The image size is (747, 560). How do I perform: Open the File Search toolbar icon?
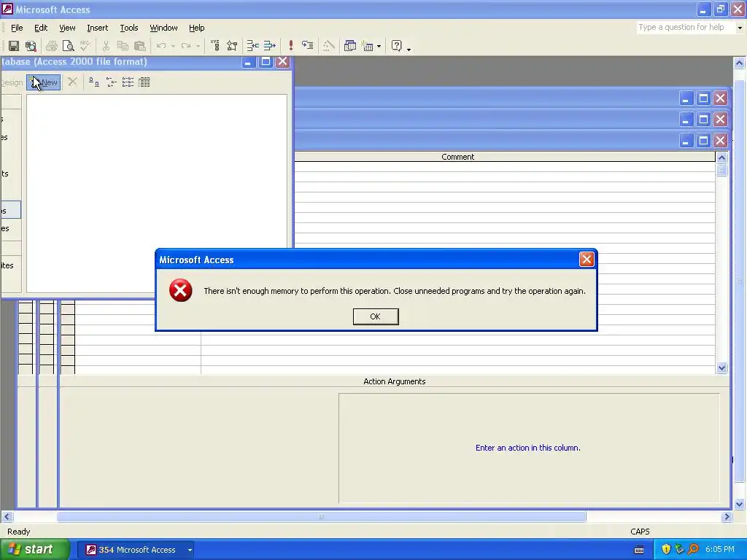click(31, 46)
